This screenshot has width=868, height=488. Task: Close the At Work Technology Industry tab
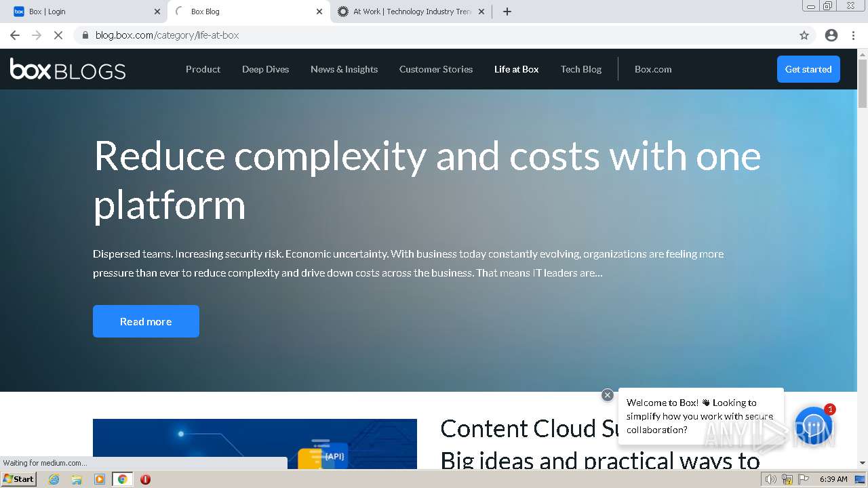[481, 12]
